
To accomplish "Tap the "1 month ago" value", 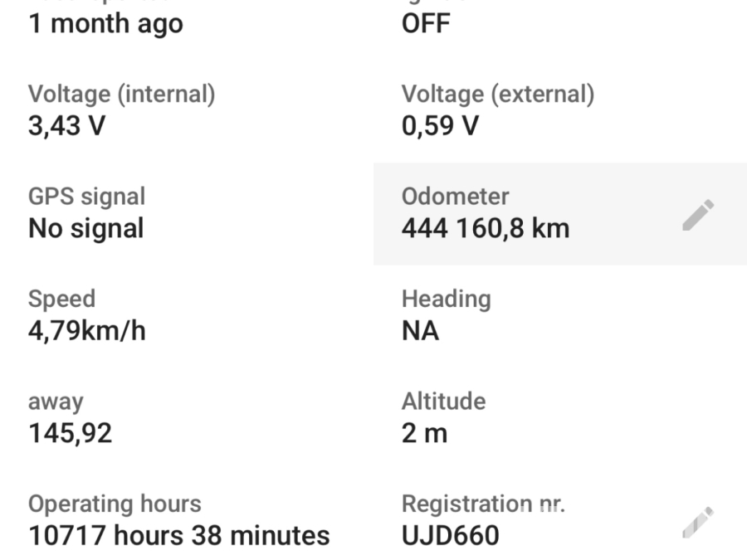I will point(105,23).
